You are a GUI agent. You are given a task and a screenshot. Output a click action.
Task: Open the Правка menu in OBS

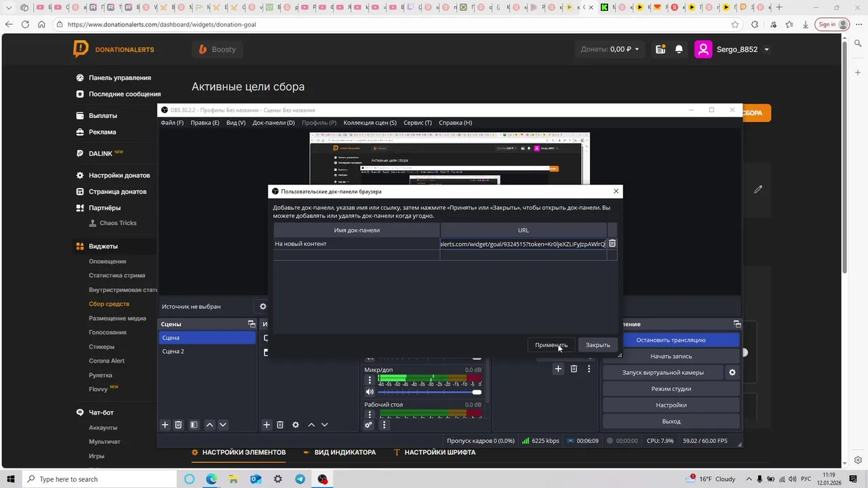pos(205,123)
